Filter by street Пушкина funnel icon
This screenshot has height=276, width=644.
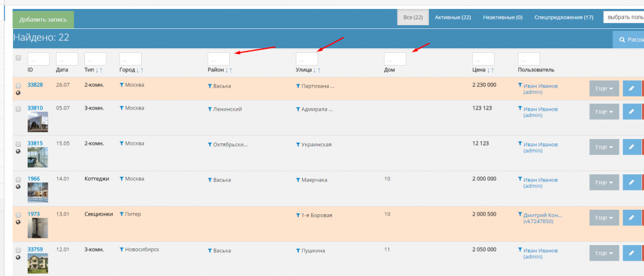298,250
